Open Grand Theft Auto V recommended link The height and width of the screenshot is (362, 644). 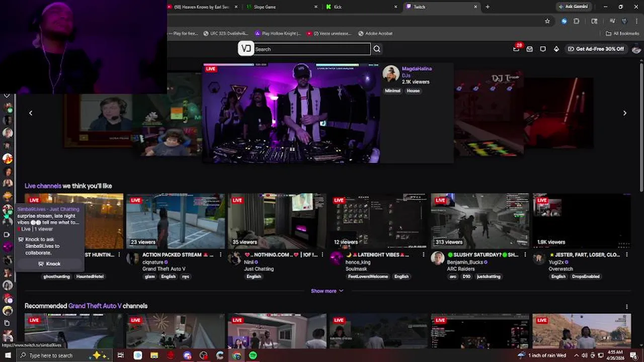[95, 306]
